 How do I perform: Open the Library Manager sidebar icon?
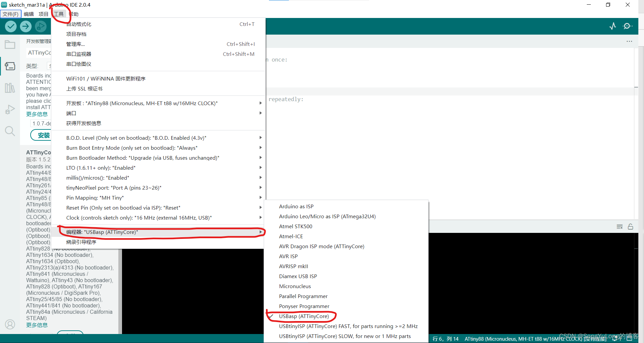click(10, 88)
